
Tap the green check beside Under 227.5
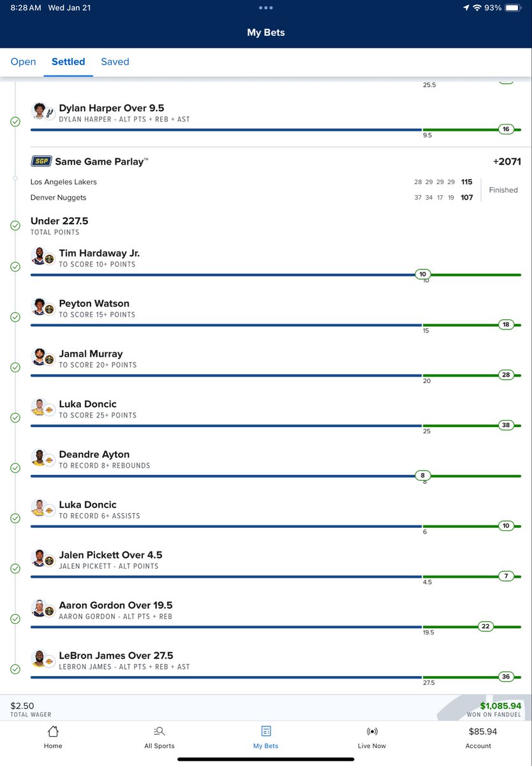(x=15, y=225)
